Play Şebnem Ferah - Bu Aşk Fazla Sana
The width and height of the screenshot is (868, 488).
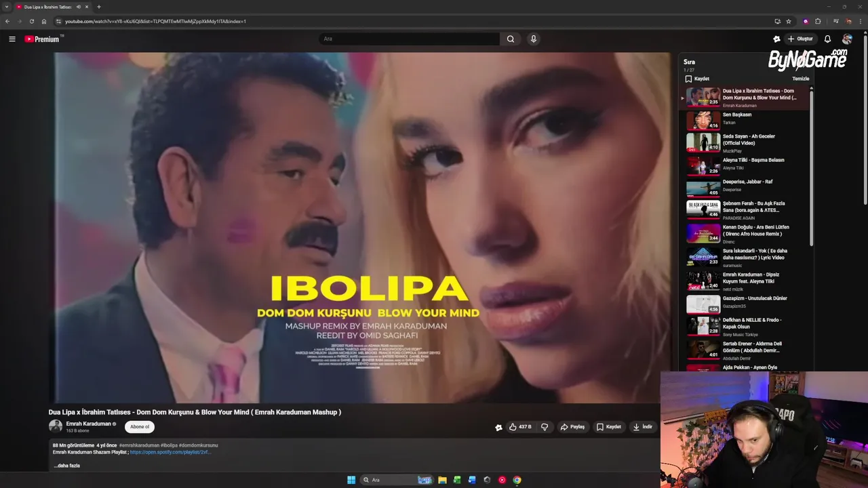(x=746, y=209)
